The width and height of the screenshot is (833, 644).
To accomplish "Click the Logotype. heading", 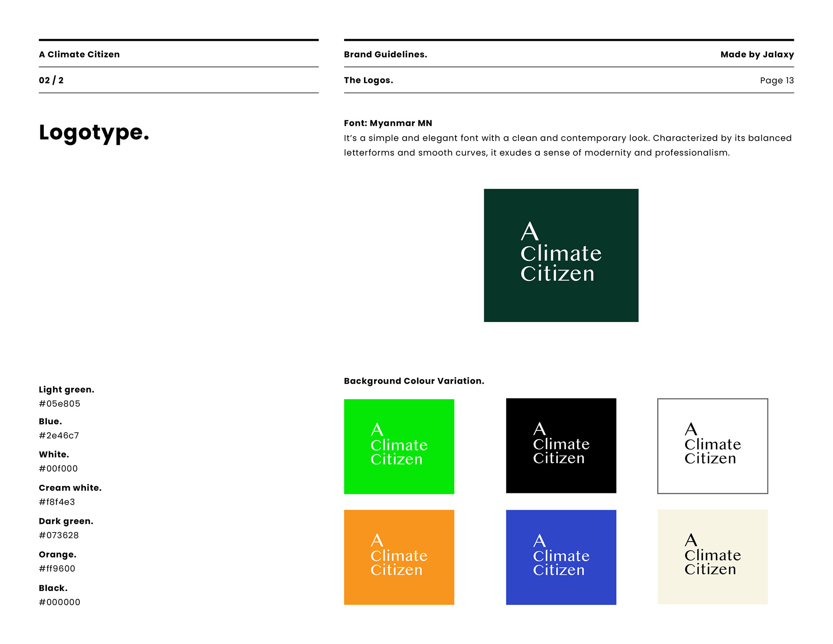I will 94,132.
